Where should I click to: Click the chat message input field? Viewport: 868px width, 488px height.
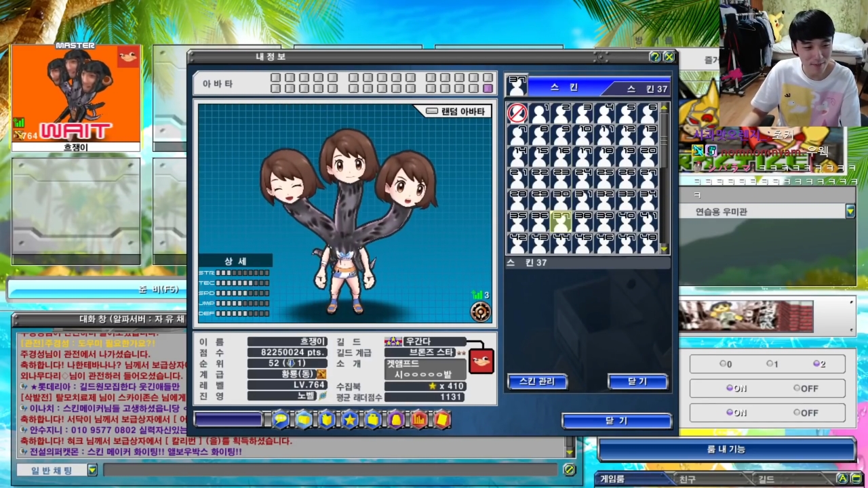click(331, 470)
